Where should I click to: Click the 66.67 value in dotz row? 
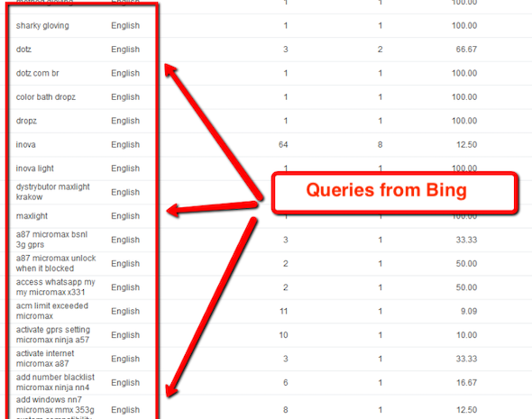click(466, 50)
